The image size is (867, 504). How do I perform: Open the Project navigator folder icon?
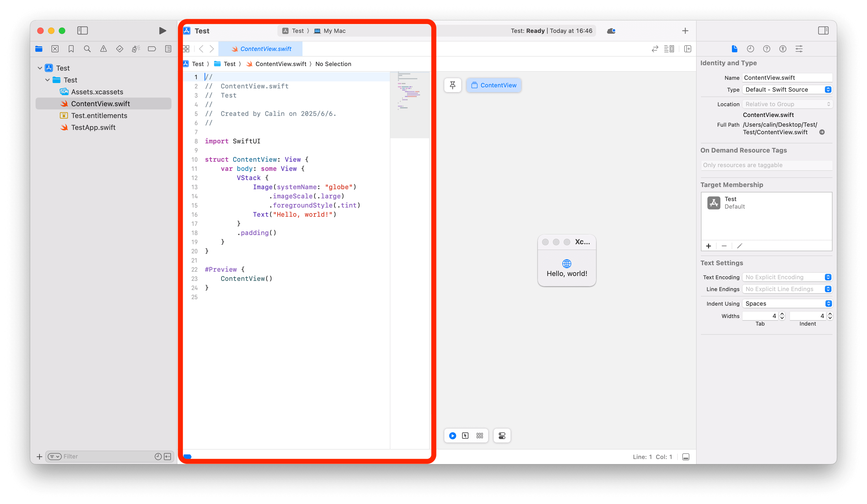(39, 49)
